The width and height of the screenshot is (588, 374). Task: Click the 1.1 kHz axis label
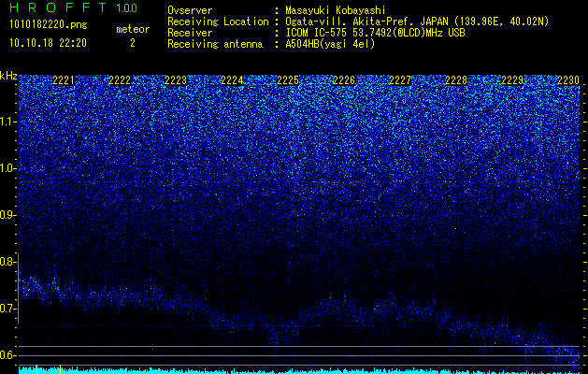click(7, 122)
